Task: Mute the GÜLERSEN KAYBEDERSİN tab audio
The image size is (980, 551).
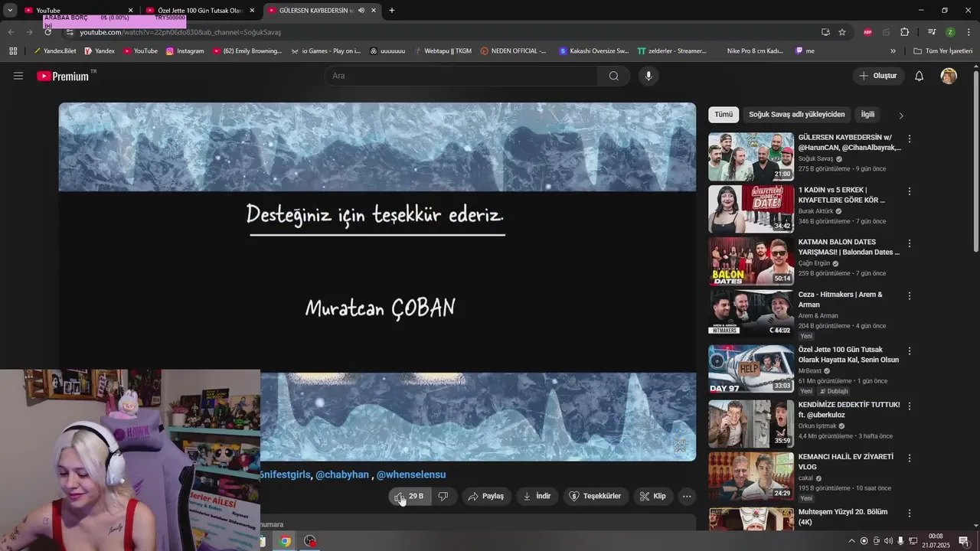Action: (x=361, y=10)
